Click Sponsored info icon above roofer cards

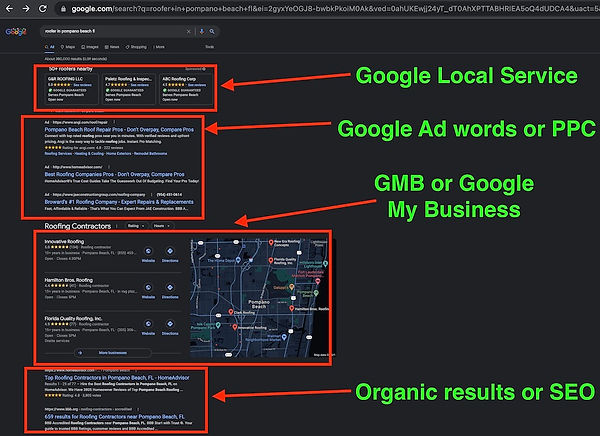pyautogui.click(x=204, y=69)
